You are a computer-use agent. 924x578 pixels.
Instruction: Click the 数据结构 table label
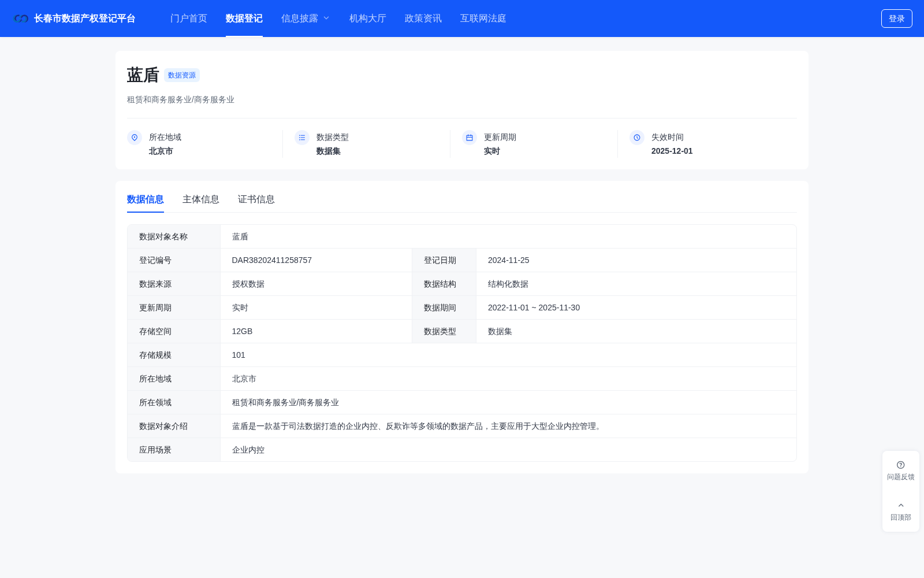pos(440,284)
